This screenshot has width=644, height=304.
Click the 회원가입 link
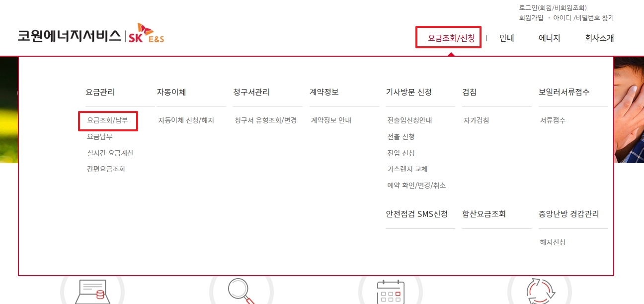pyautogui.click(x=531, y=17)
